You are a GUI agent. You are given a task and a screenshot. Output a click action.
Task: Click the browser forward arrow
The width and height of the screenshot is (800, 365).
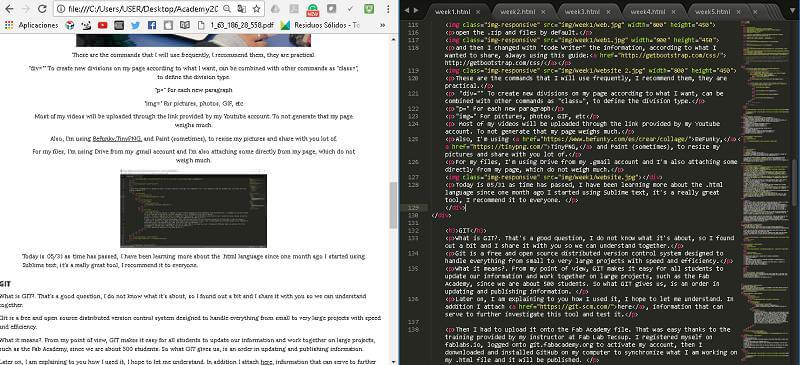point(26,9)
